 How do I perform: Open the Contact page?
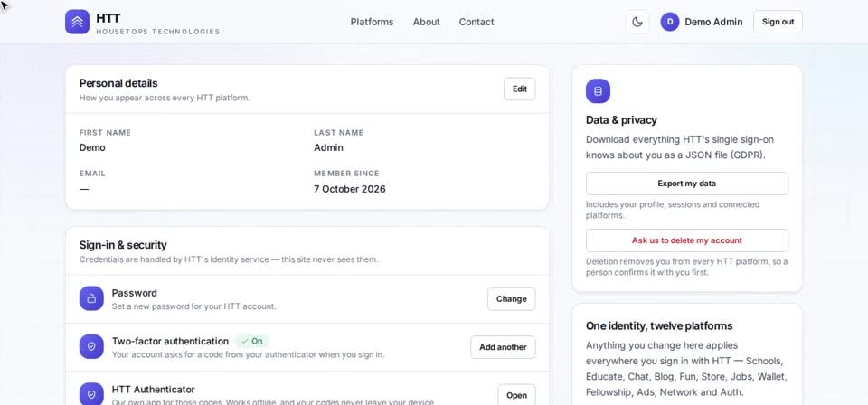coord(476,22)
